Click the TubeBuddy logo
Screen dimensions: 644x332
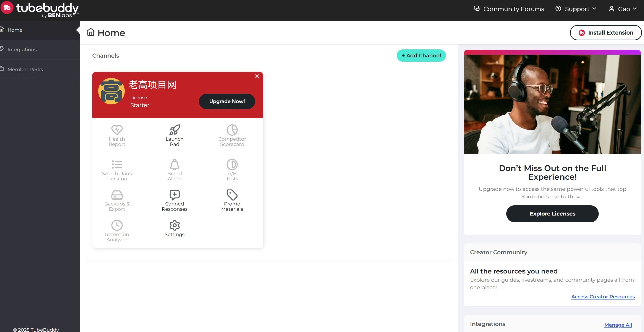point(39,10)
